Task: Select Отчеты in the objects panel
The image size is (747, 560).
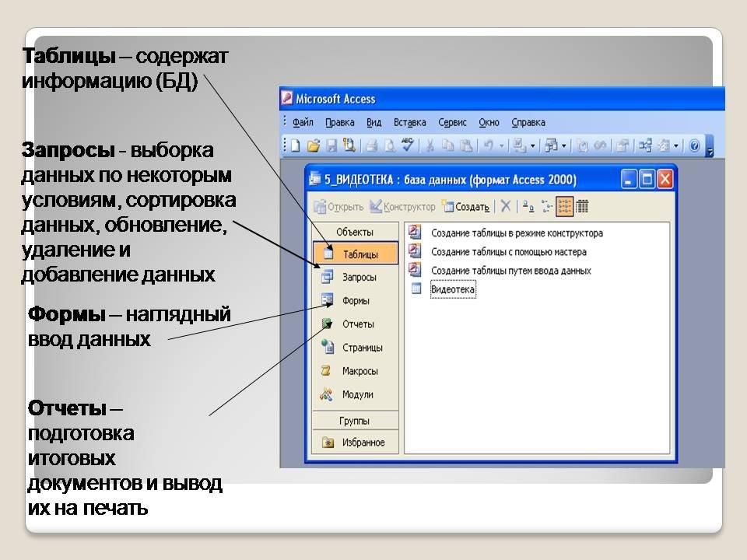Action: [357, 324]
